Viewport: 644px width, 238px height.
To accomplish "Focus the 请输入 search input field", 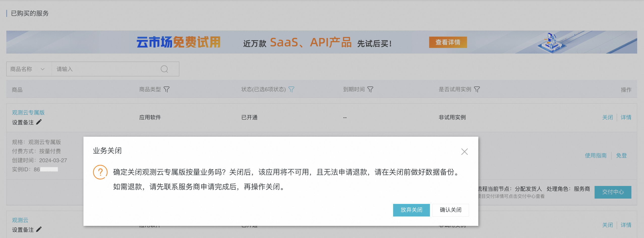I will point(106,69).
